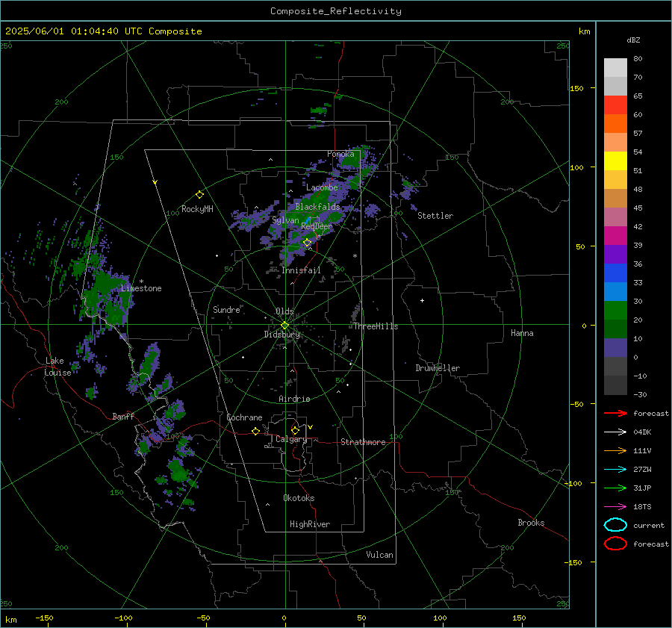
Task: Click the Stettler town label
Action: [x=435, y=216]
